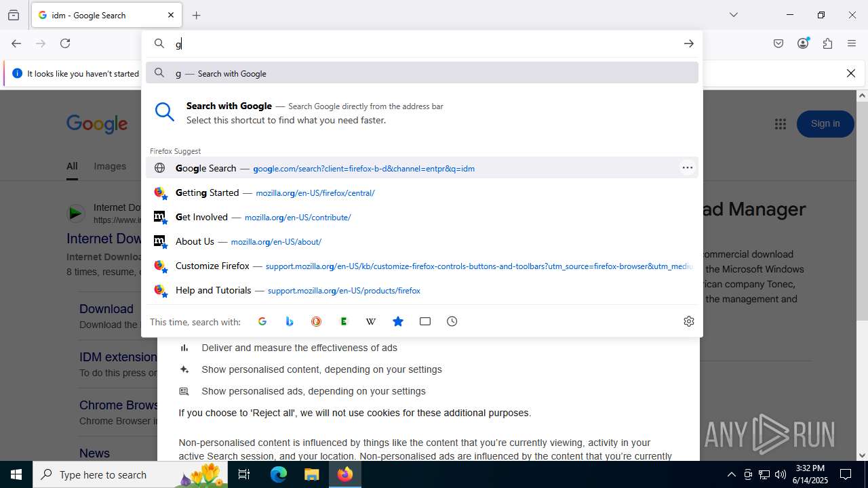
Task: Switch to the Images results tab
Action: pyautogui.click(x=110, y=166)
